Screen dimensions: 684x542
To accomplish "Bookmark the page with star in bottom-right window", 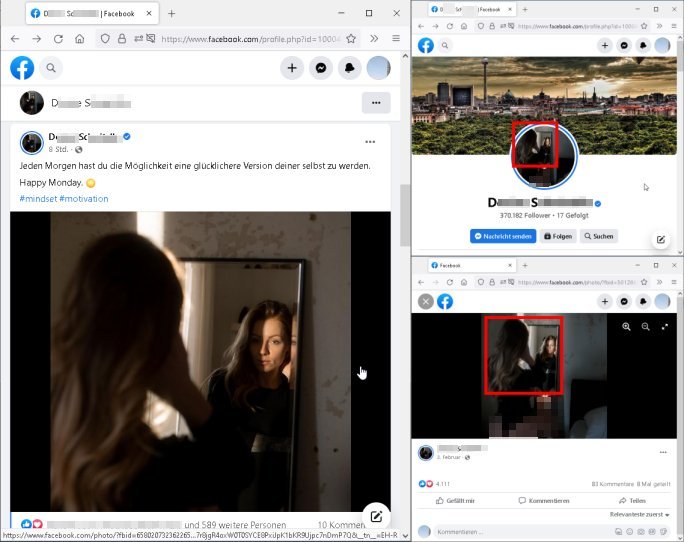I will (644, 282).
